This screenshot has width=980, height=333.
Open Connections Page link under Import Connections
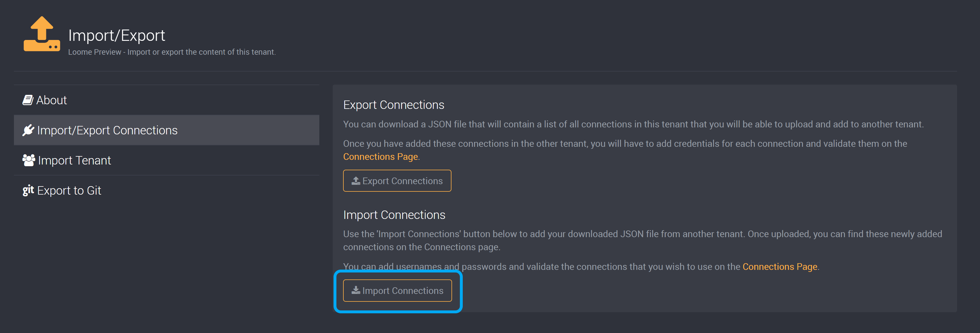[x=780, y=266]
